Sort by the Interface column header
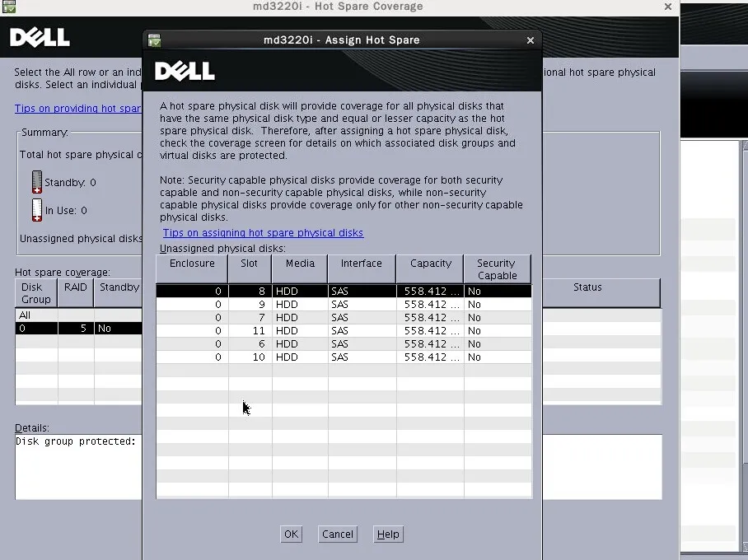The image size is (748, 560). coord(362,269)
